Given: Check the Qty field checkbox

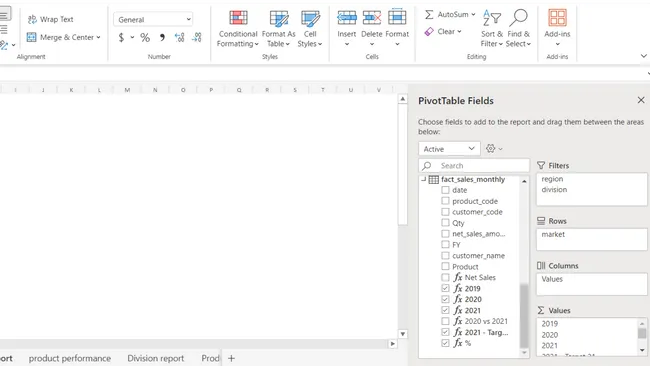Looking at the screenshot, I should coord(445,223).
